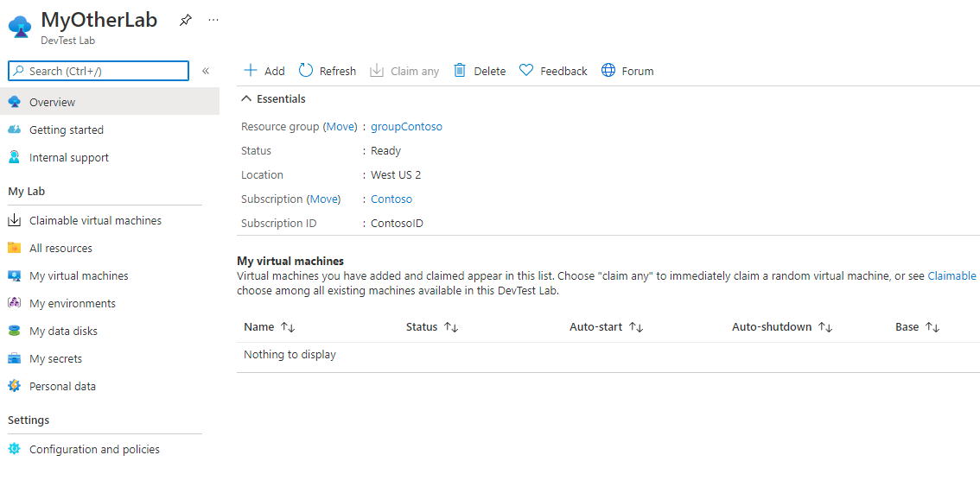Click the Refresh circular arrow icon
980x493 pixels.
point(306,71)
